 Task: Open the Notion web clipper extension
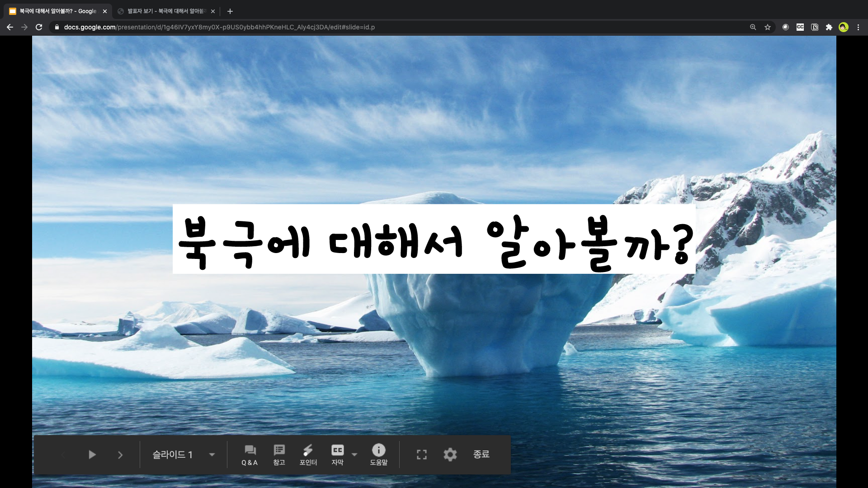[x=815, y=27]
